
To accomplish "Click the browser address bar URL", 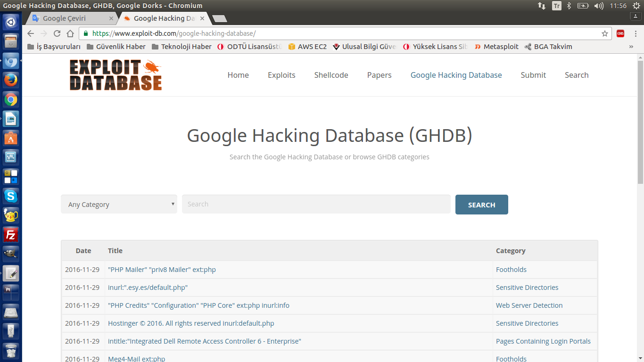I will pos(174,33).
